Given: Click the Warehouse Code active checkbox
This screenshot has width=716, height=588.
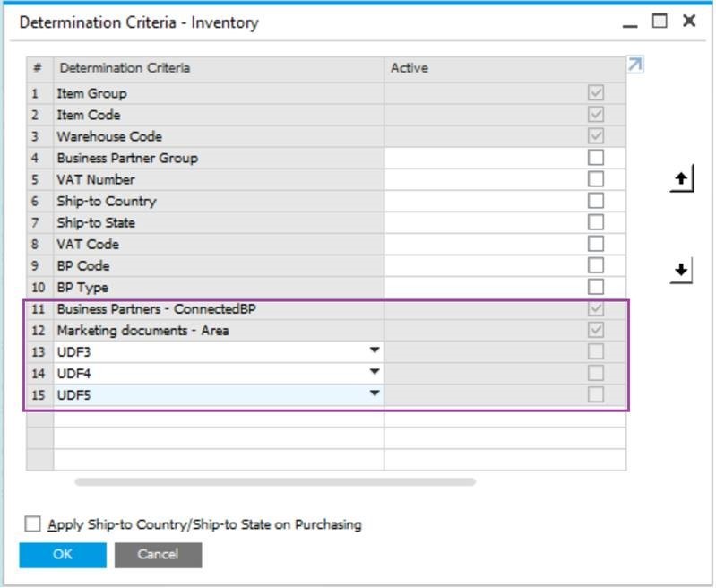Looking at the screenshot, I should click(x=596, y=135).
